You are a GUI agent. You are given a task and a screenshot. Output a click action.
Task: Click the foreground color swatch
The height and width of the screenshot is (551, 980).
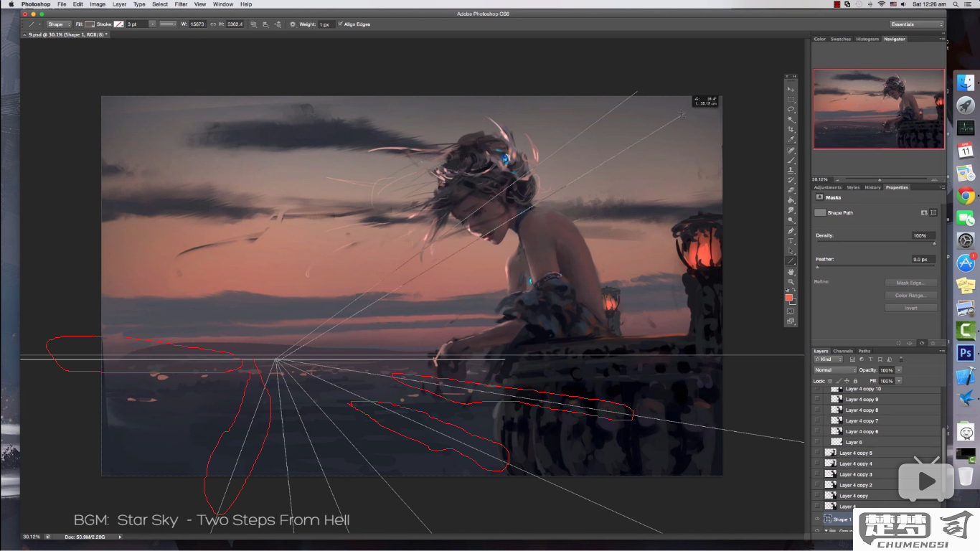[x=789, y=297]
